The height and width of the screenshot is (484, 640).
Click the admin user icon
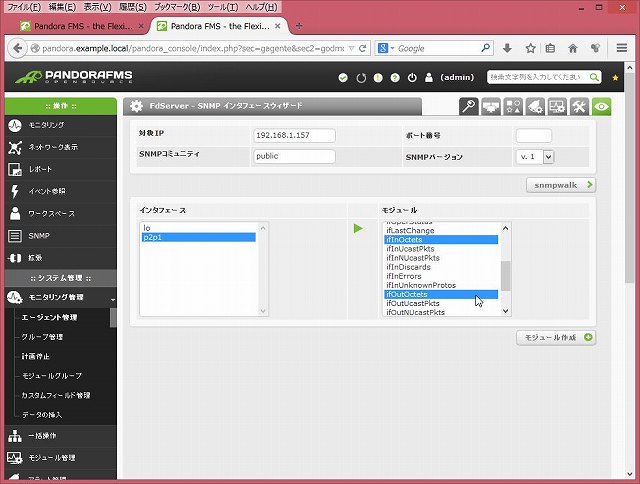pyautogui.click(x=429, y=78)
